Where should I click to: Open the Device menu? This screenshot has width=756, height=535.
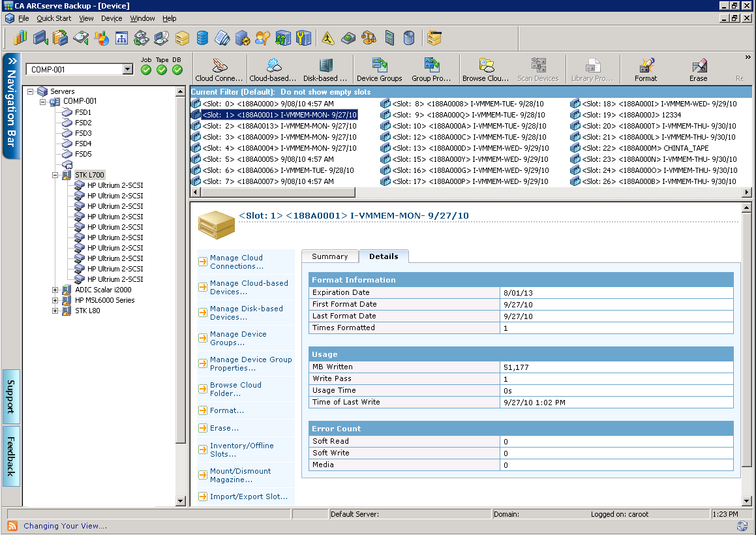pyautogui.click(x=113, y=18)
